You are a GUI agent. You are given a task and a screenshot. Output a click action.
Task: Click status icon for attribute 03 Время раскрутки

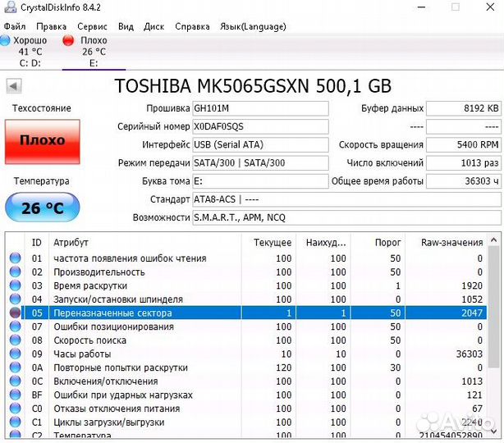pos(15,285)
